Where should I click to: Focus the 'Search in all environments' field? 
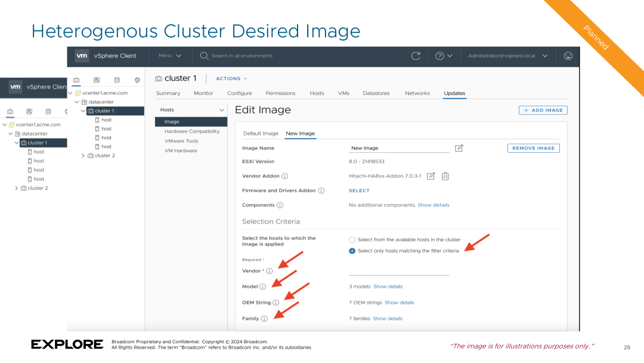click(242, 56)
